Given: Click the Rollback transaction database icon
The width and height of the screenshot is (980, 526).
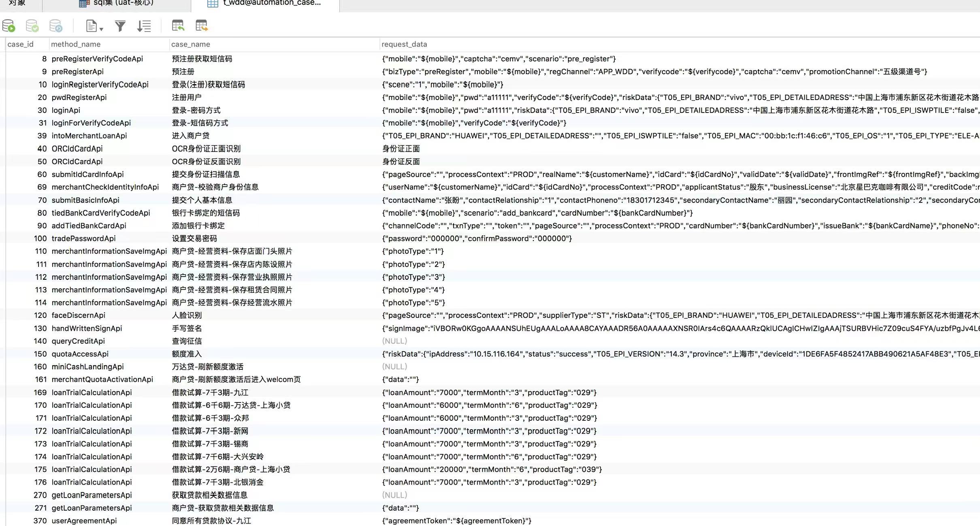Looking at the screenshot, I should tap(55, 26).
